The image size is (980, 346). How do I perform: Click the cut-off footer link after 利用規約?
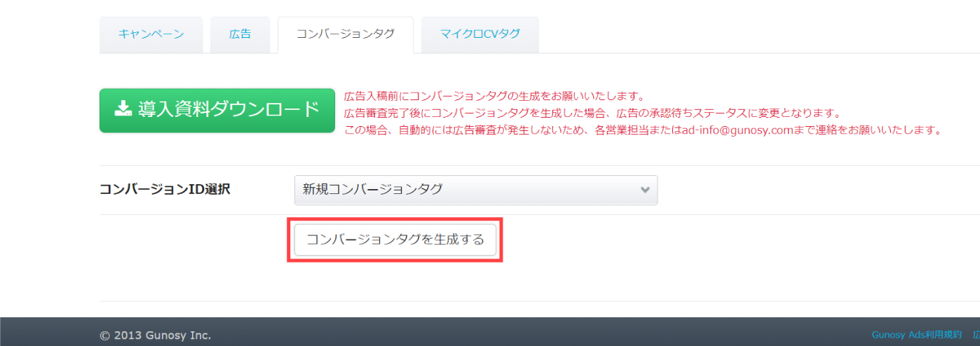click(976, 335)
